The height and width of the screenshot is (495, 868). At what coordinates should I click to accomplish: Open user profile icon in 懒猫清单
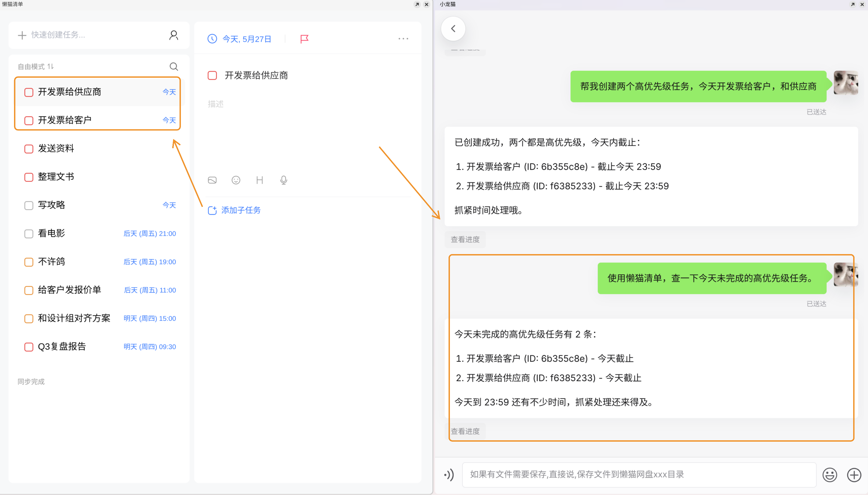pos(174,35)
